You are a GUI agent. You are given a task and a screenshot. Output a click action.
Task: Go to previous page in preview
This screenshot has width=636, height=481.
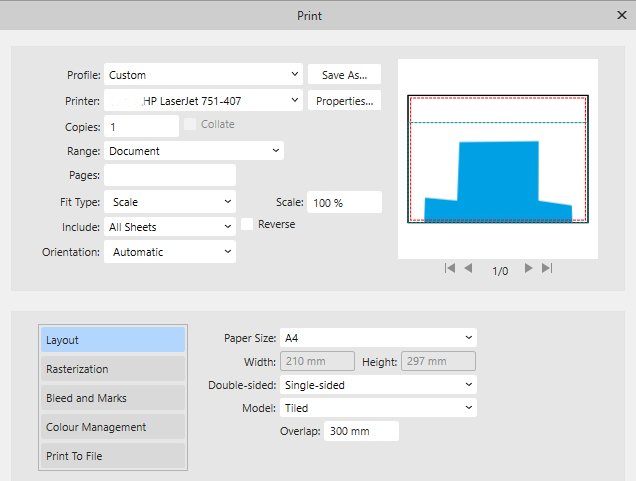click(468, 269)
